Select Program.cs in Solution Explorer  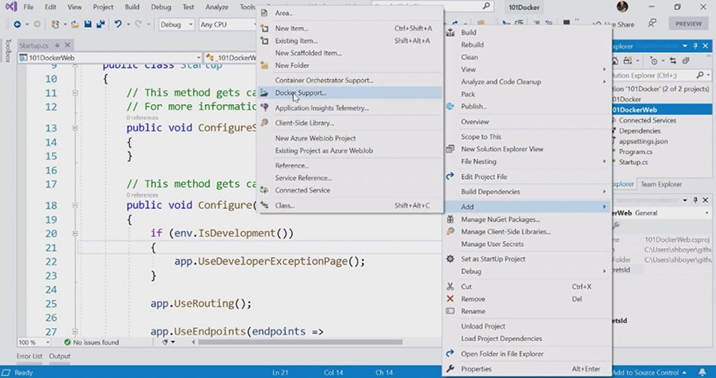tap(636, 152)
